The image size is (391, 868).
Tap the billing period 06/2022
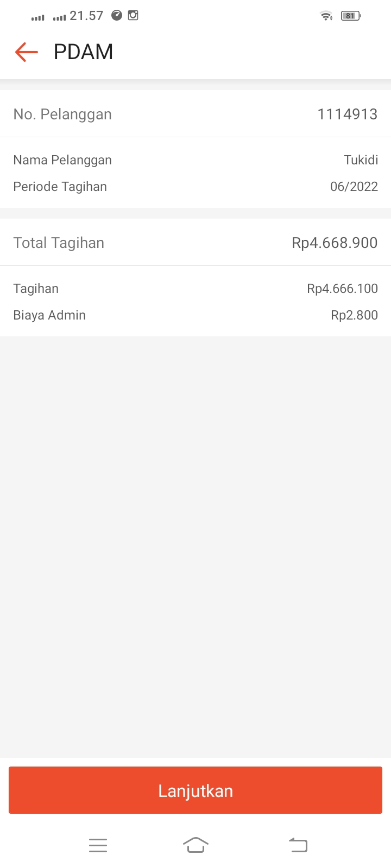(x=354, y=187)
